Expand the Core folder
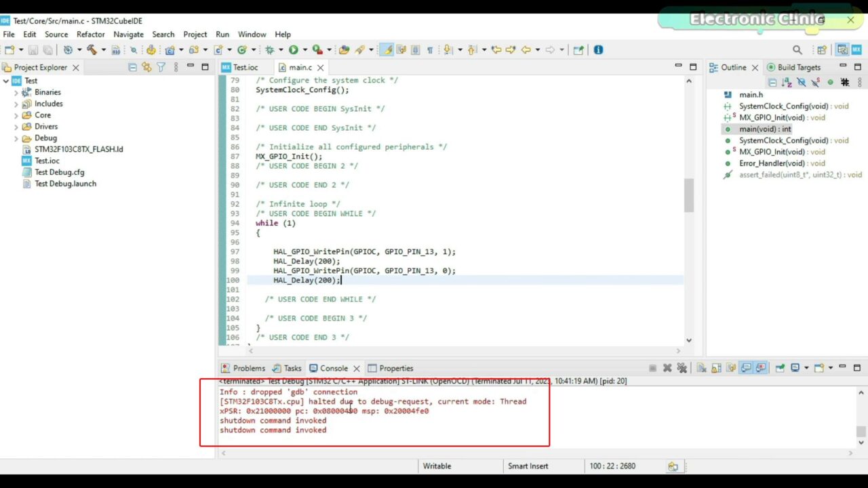 click(16, 115)
